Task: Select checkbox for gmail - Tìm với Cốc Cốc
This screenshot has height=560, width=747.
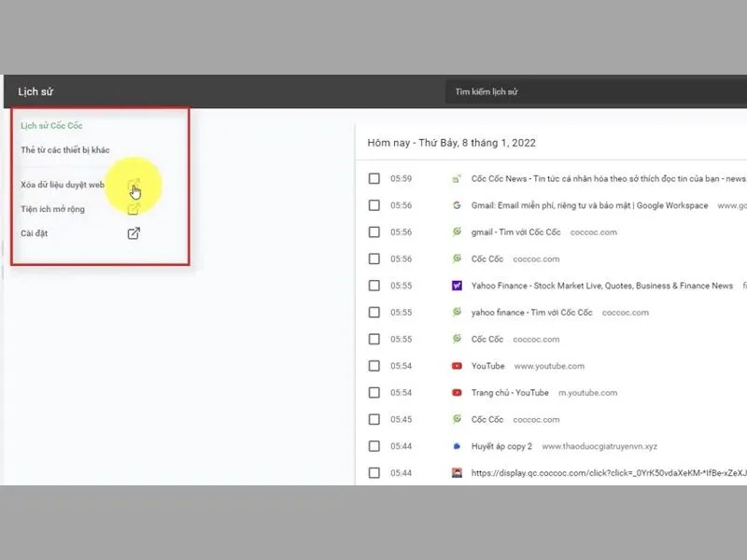Action: coord(374,231)
